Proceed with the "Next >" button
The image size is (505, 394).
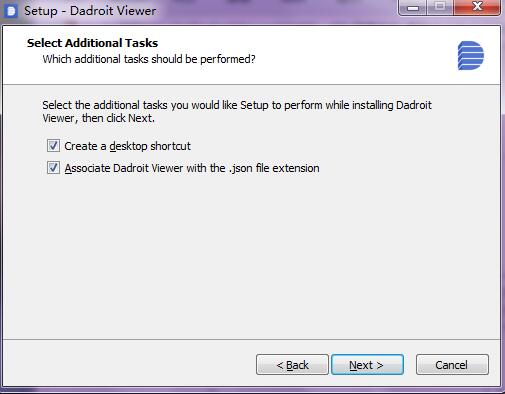(x=367, y=365)
